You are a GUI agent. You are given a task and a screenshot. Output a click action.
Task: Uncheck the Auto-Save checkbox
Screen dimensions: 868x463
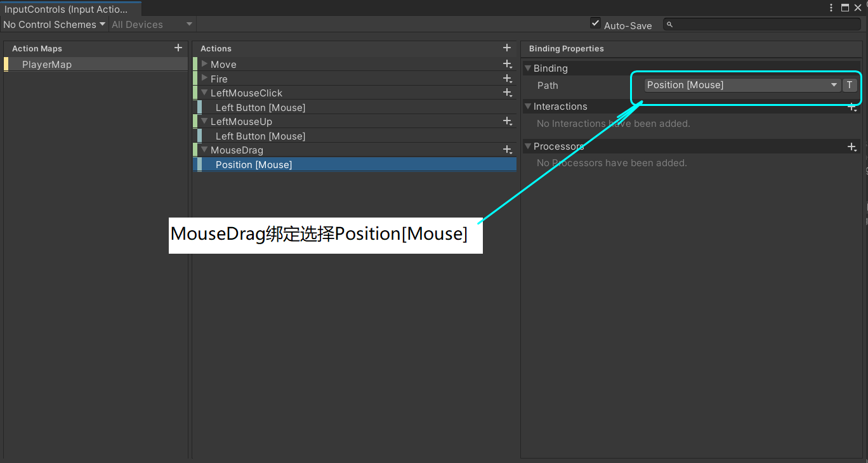coord(595,23)
